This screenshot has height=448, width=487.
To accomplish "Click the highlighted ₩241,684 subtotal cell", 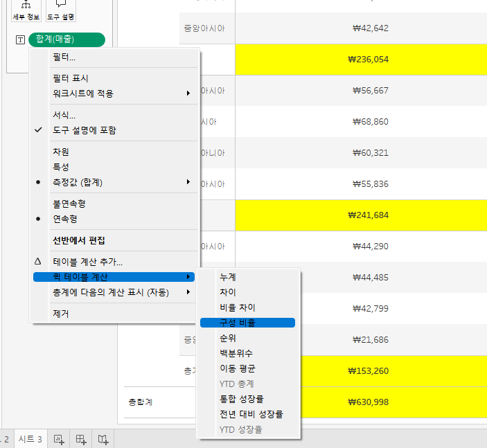I will (x=361, y=215).
